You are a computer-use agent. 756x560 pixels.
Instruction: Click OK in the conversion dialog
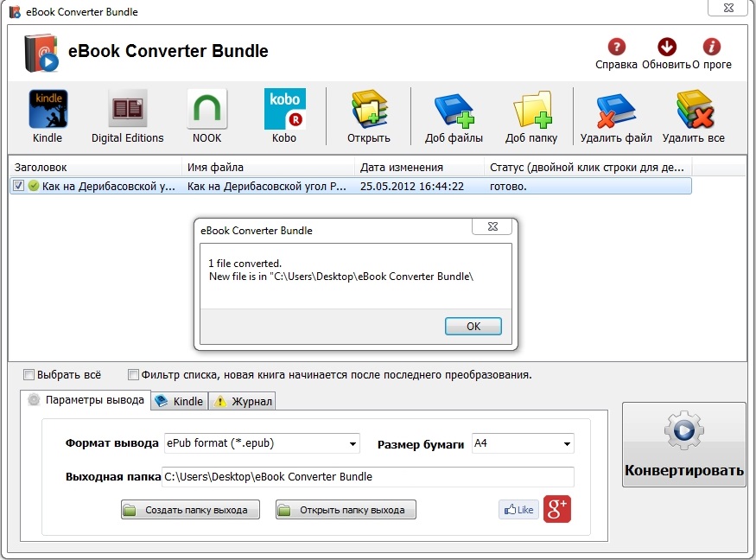(x=473, y=326)
